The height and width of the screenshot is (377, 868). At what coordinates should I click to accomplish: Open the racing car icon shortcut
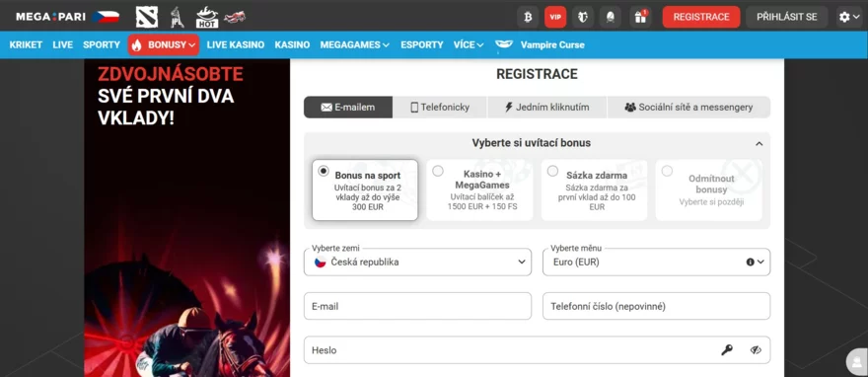[x=235, y=17]
